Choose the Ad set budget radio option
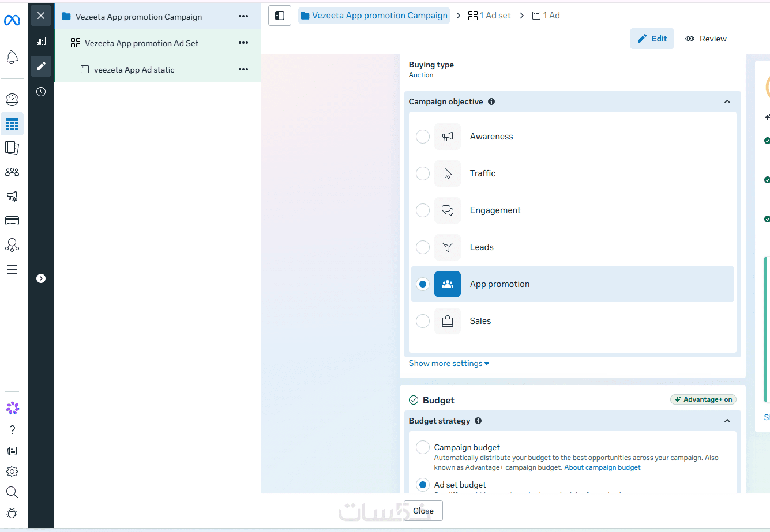The width and height of the screenshot is (770, 532). point(423,485)
